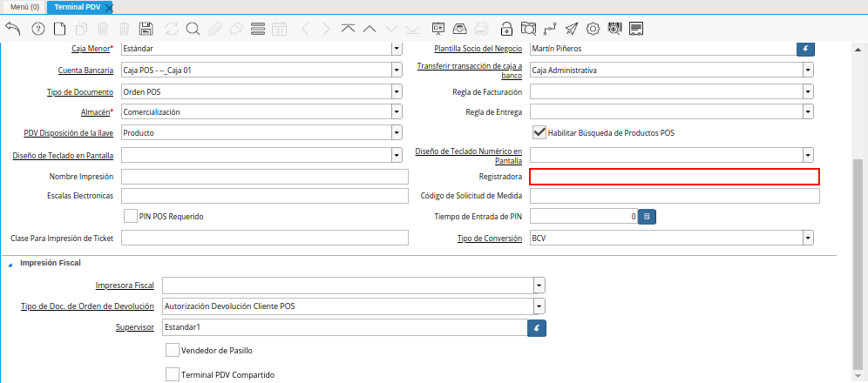Expand Diseño de Teclado Numérico en Pantalla dropdown

(808, 155)
